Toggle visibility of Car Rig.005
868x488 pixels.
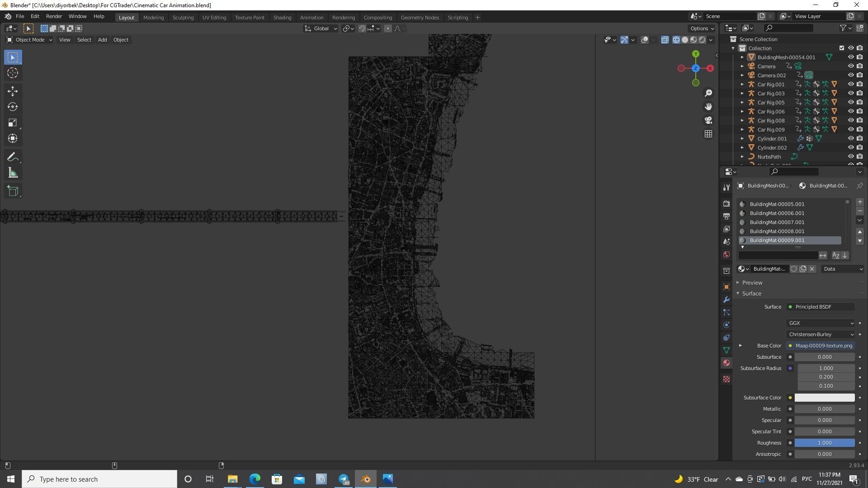point(850,103)
